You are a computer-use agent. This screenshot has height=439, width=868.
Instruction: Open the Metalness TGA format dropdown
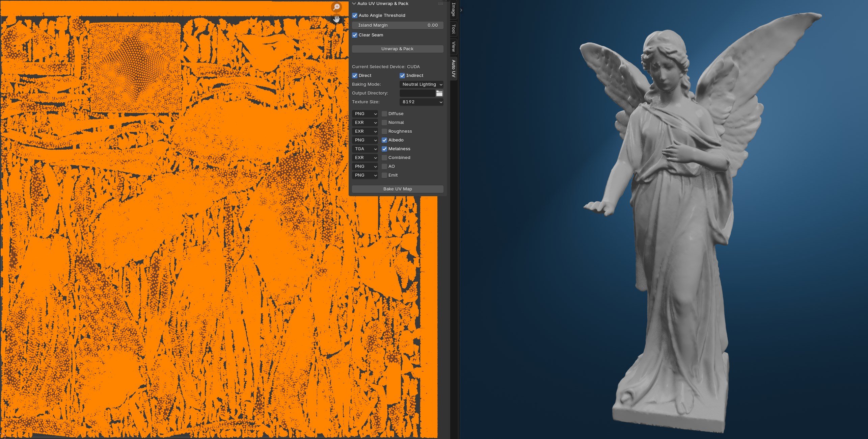click(x=365, y=149)
